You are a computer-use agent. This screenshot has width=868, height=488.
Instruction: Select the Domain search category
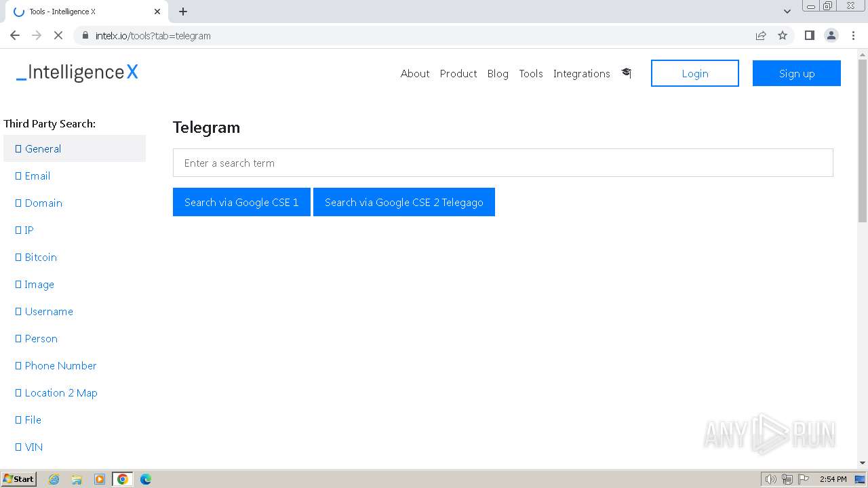point(75,203)
